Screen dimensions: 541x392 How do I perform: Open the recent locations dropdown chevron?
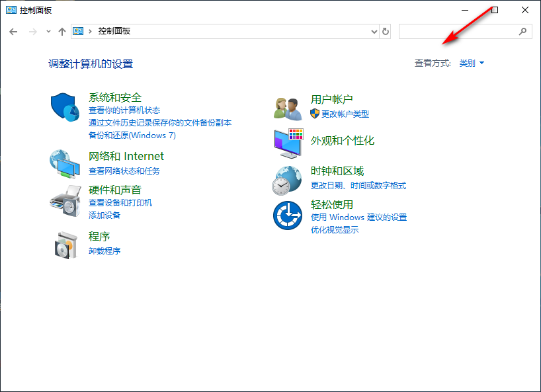[48, 31]
